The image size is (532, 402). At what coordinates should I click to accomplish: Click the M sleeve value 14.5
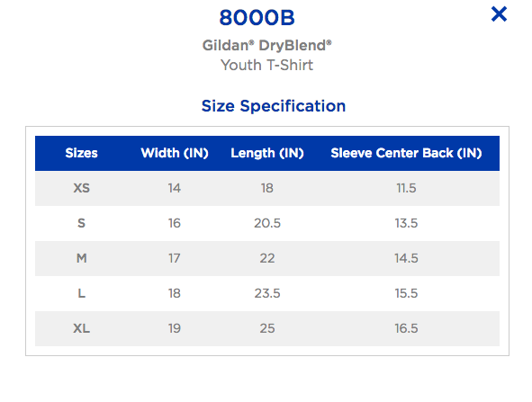pyautogui.click(x=406, y=258)
